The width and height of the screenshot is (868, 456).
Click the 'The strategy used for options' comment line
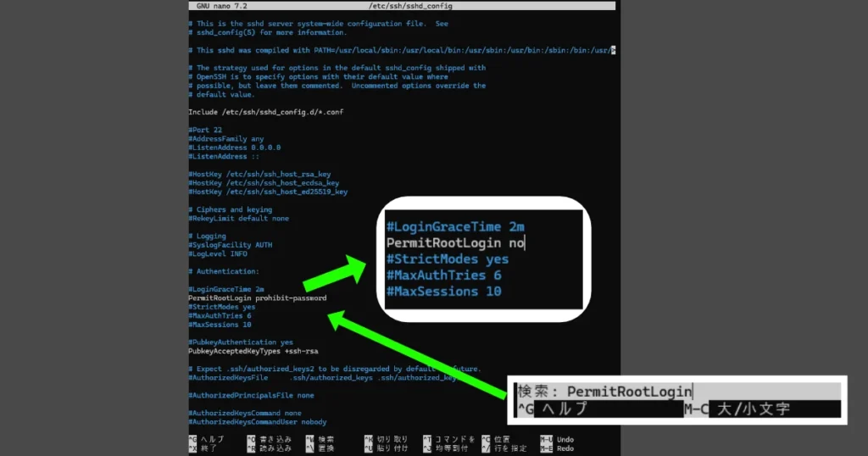coord(337,68)
